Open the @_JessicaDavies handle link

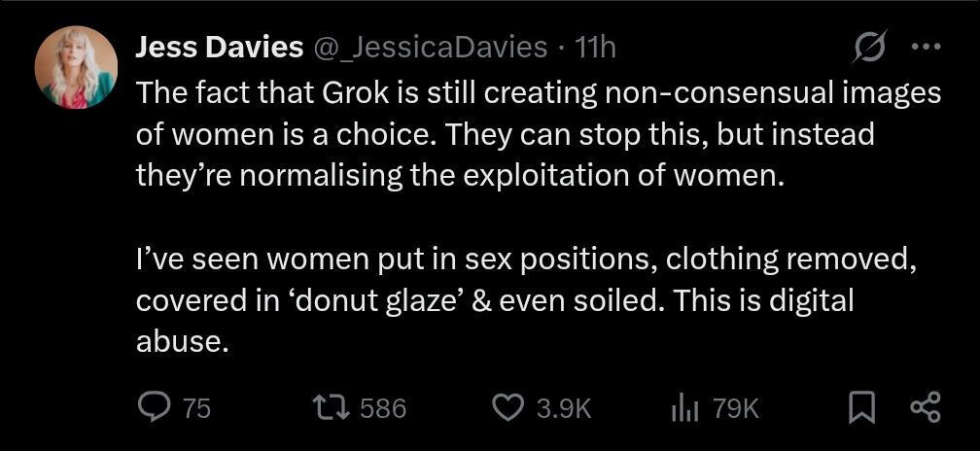coord(430,47)
